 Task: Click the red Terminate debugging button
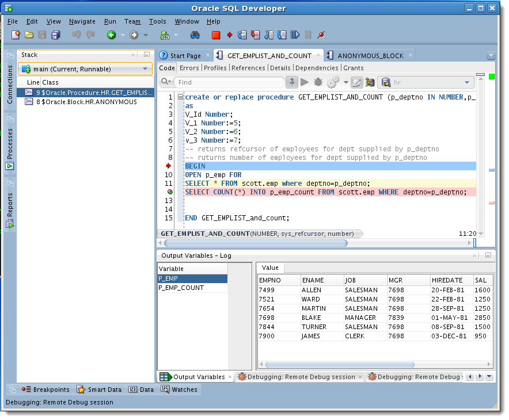pos(216,35)
